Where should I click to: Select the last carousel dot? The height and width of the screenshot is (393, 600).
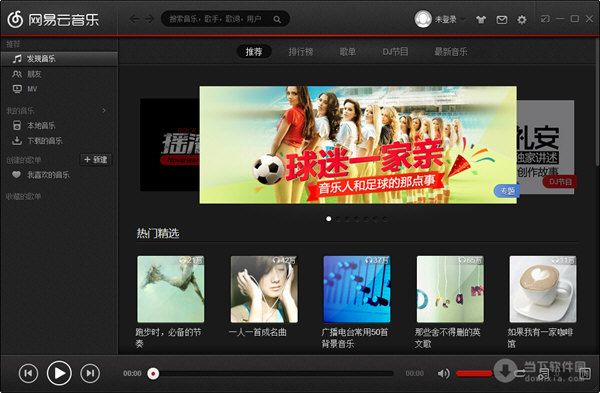tap(385, 219)
